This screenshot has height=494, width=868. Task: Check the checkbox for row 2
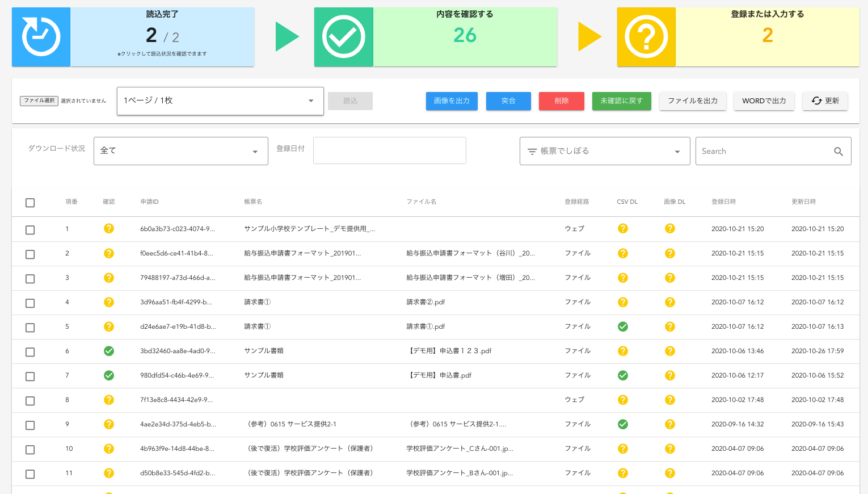coord(30,254)
